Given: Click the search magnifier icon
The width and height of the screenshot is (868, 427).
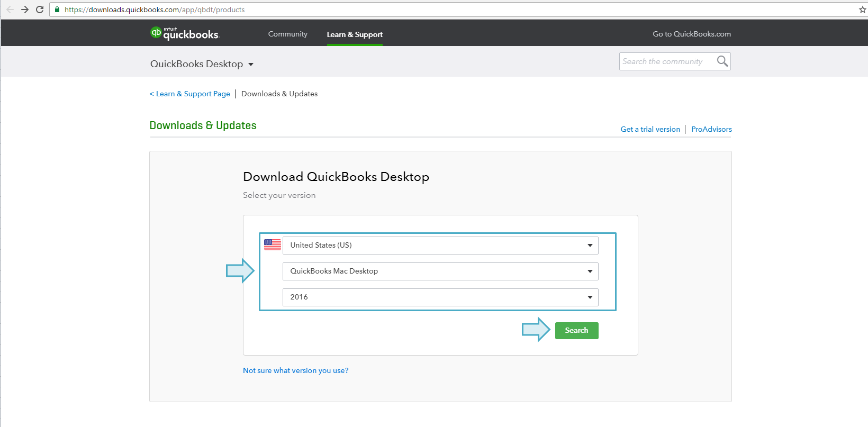Looking at the screenshot, I should (x=722, y=61).
